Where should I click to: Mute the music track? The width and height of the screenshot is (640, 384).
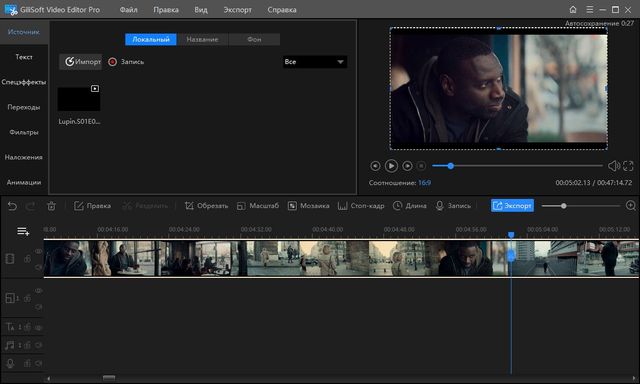(38, 346)
